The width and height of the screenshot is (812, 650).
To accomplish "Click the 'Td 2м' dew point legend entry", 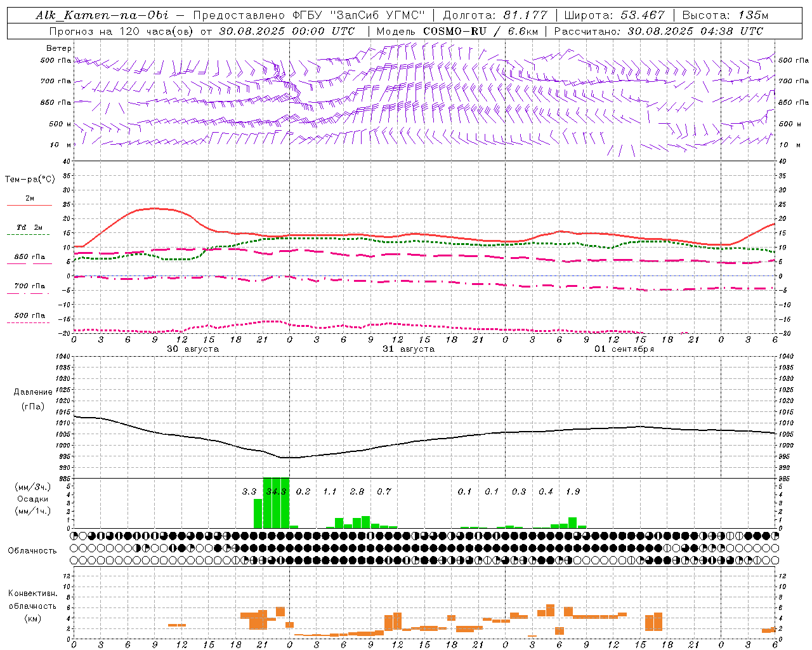I will pos(30,227).
